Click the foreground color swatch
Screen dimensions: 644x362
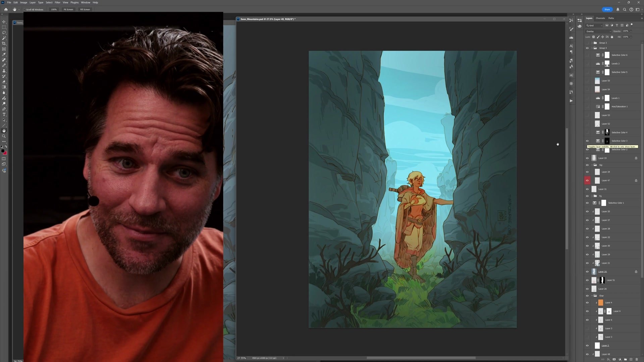tap(3, 151)
